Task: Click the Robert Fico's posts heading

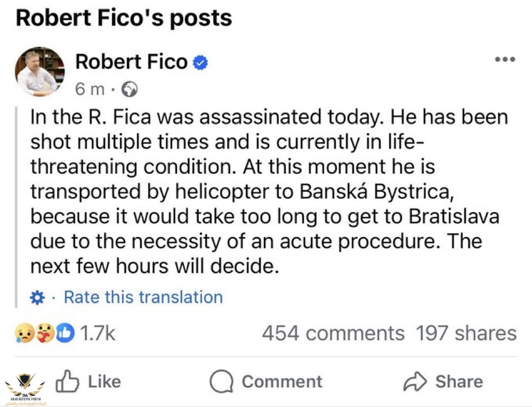Action: pyautogui.click(x=124, y=18)
